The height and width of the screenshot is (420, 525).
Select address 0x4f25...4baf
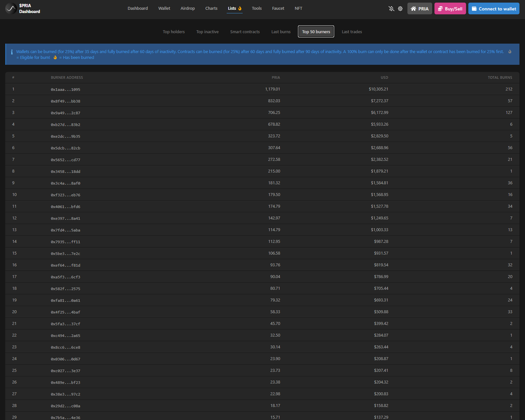pos(66,311)
